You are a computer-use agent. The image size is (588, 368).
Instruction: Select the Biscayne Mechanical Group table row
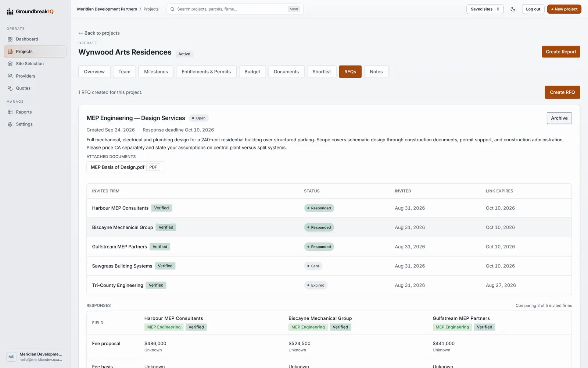click(329, 227)
